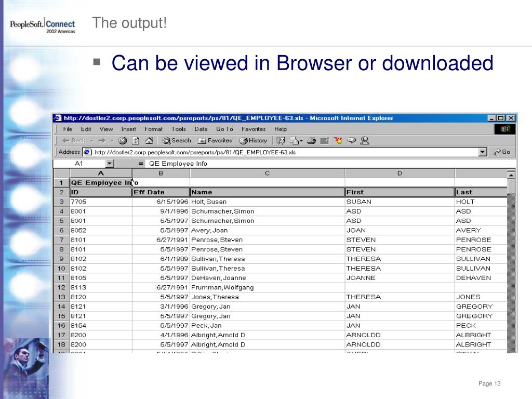Viewport: 532px width, 399px height.
Task: Select column A header
Action: coord(101,174)
